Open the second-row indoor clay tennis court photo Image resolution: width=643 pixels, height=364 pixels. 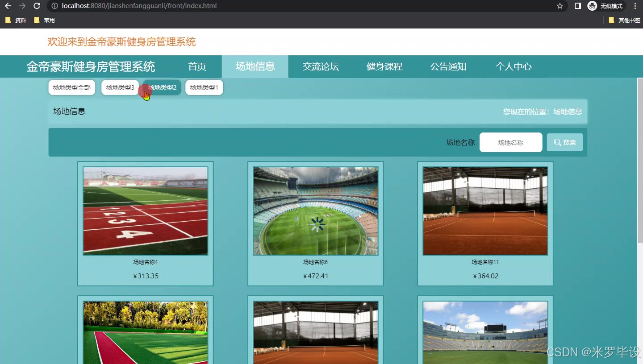coord(316,332)
